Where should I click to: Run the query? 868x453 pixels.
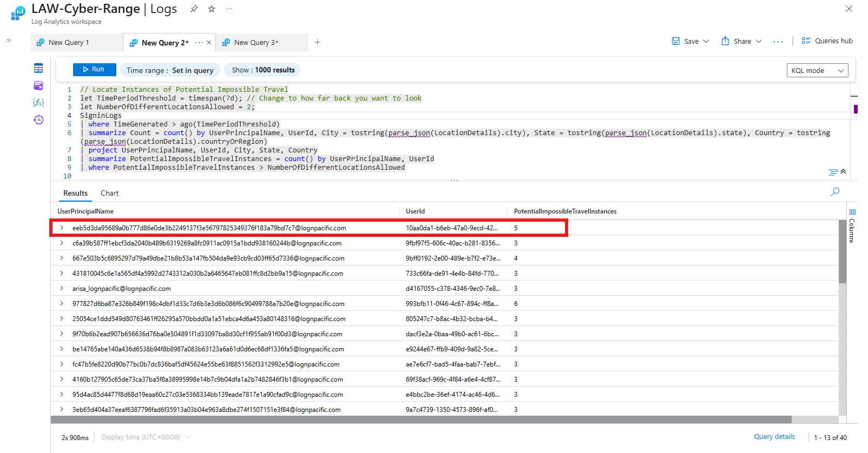pos(94,69)
